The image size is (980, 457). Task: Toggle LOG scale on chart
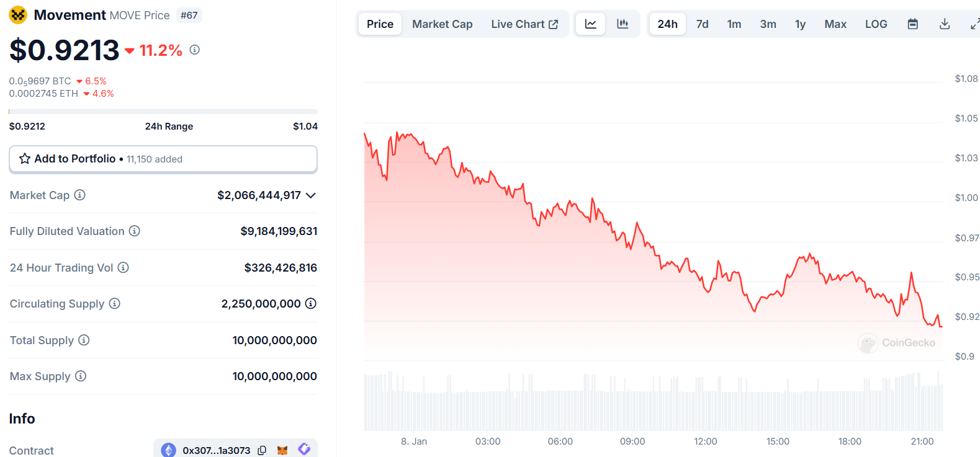pyautogui.click(x=876, y=24)
